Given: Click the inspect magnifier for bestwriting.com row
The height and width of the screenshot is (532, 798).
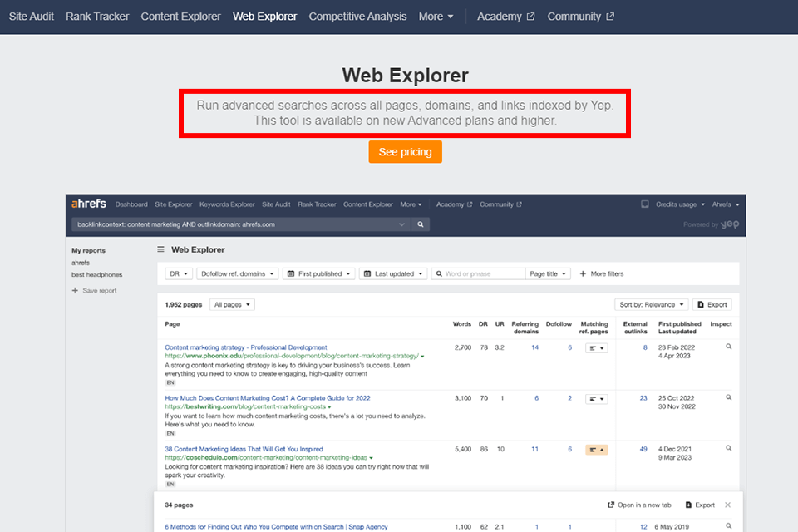Looking at the screenshot, I should pos(728,397).
